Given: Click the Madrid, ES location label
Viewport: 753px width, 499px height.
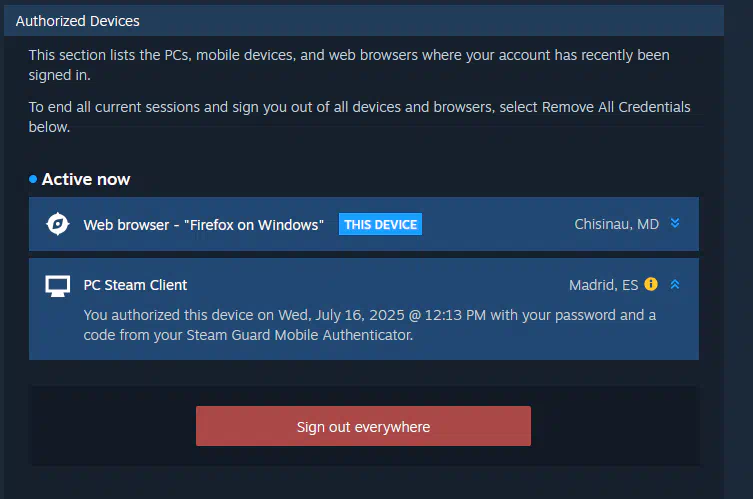Looking at the screenshot, I should 604,285.
